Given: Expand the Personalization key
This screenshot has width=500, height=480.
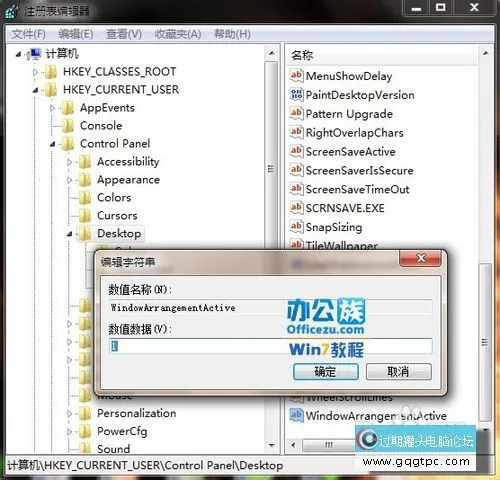Looking at the screenshot, I should click(69, 414).
